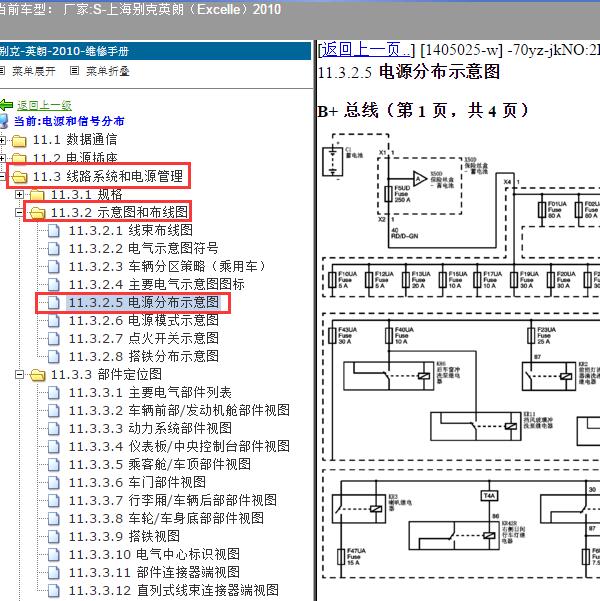600x601 pixels.
Task: Collapse the 11.3.2 示意图和布线图 folder
Action: (x=19, y=212)
